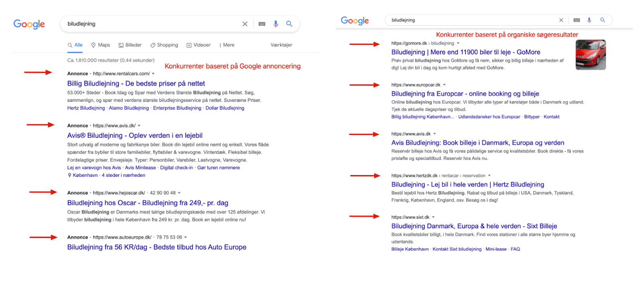
Task: Start voice search in left search bar
Action: 276,24
